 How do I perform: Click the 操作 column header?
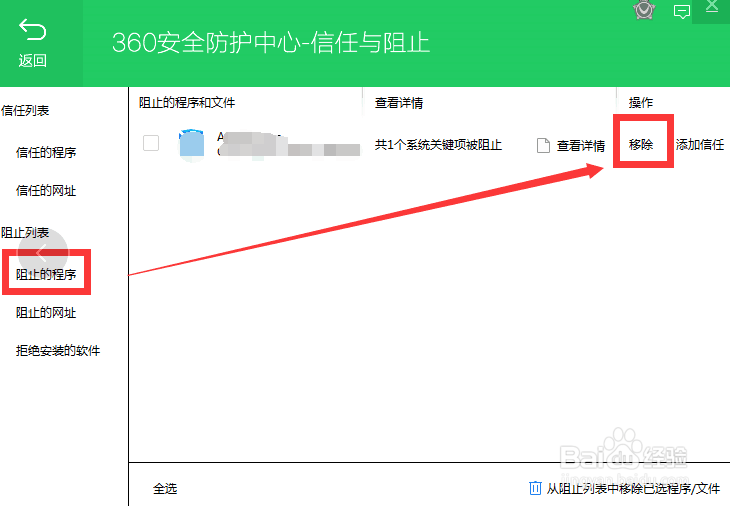pyautogui.click(x=641, y=103)
